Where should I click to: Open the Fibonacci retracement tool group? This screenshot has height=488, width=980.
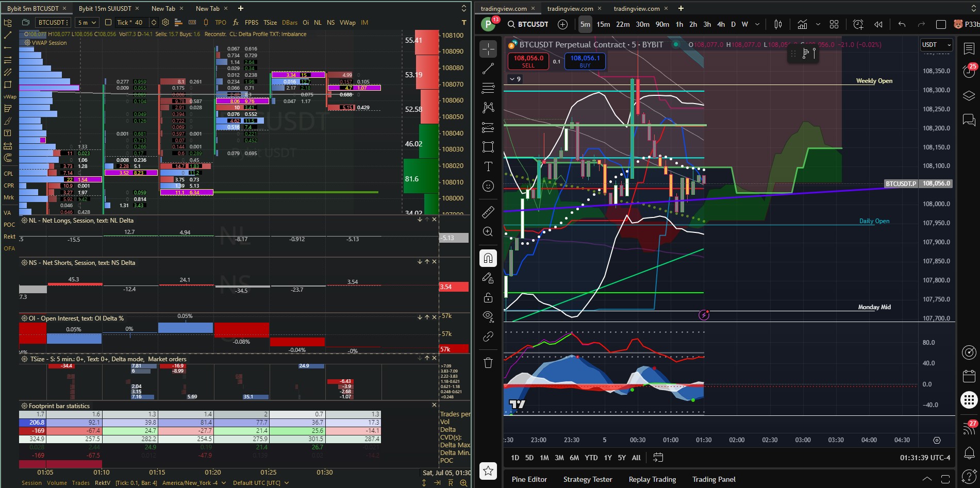488,88
